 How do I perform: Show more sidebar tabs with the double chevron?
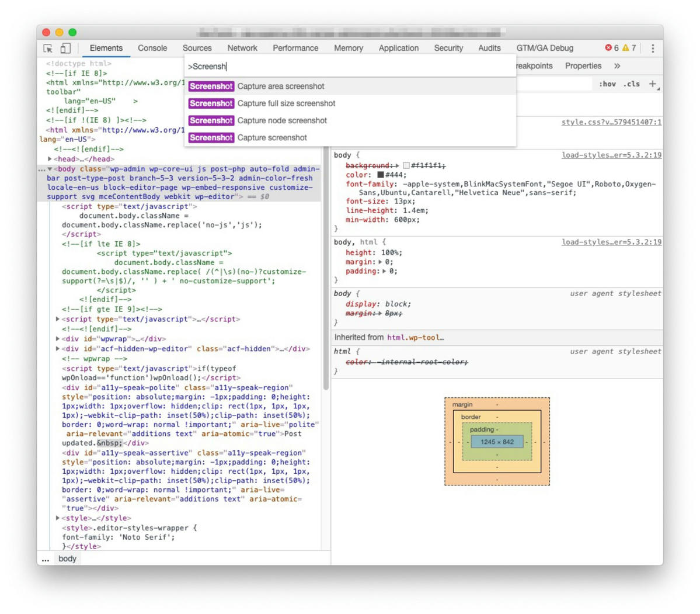point(617,66)
